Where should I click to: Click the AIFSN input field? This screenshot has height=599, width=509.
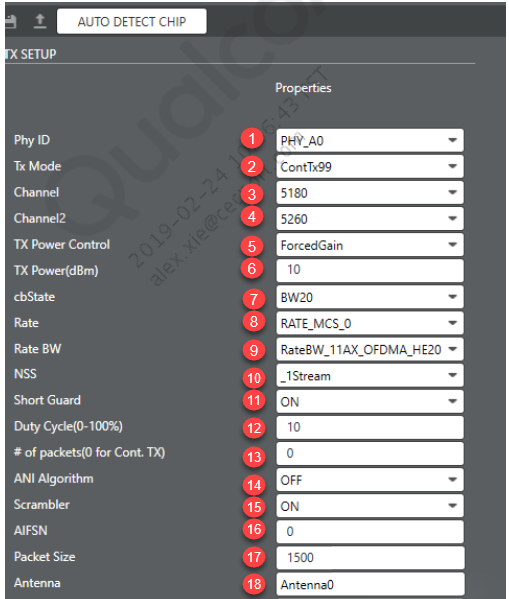(x=370, y=532)
